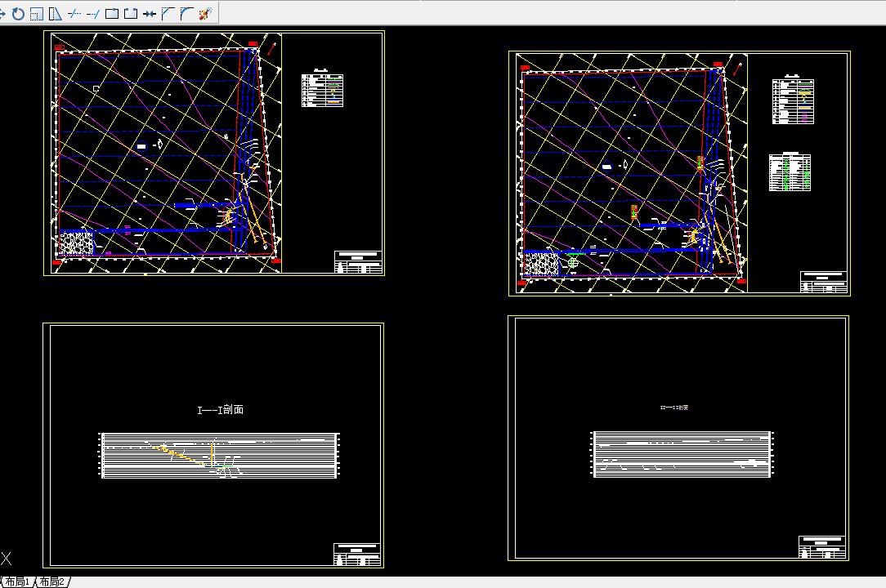Select the Stretch tool

point(56,14)
